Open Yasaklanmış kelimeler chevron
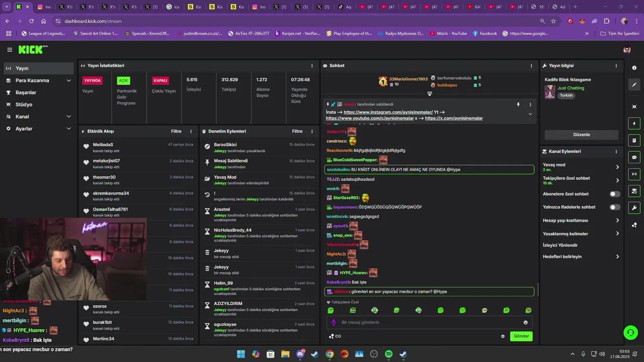This screenshot has width=644, height=362. (x=617, y=233)
